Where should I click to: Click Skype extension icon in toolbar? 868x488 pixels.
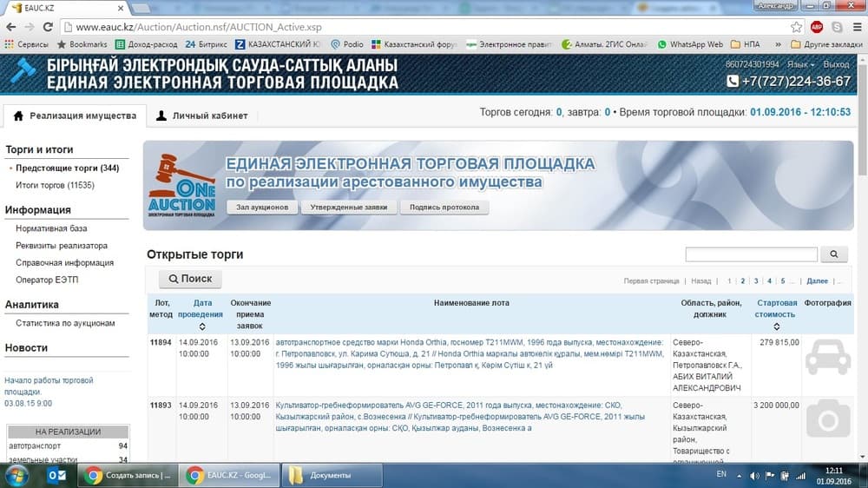coord(837,27)
